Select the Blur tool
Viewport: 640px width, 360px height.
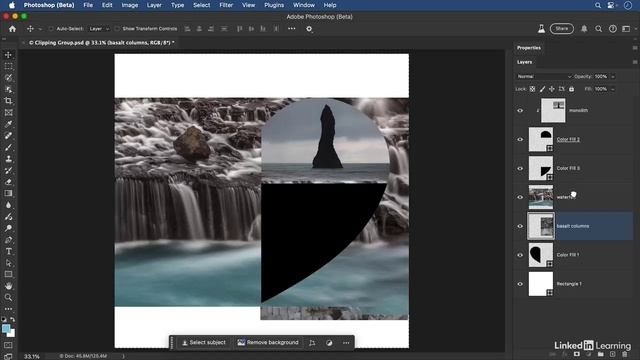click(x=8, y=205)
